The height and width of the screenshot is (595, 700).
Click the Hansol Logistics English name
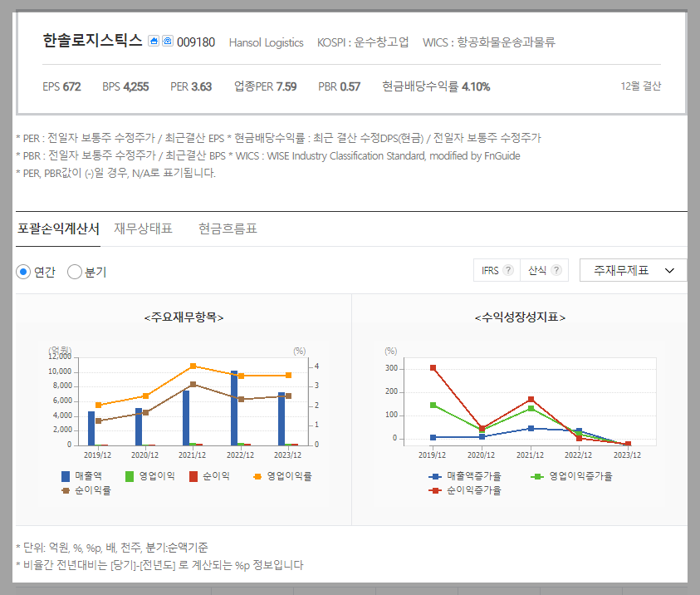[x=266, y=42]
